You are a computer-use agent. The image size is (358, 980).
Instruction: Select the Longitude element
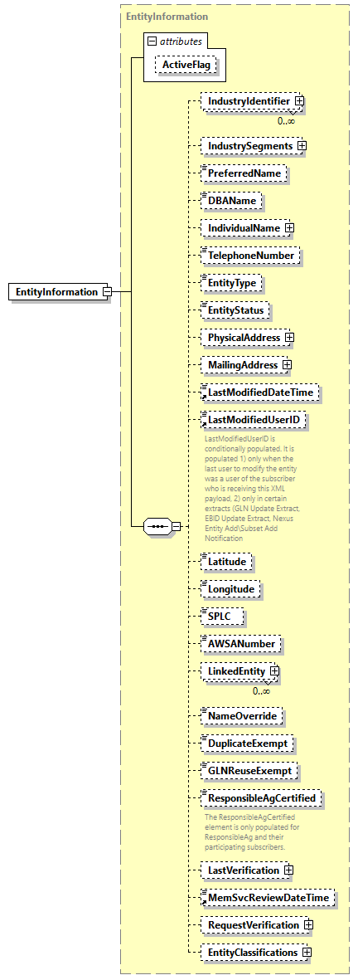click(230, 589)
